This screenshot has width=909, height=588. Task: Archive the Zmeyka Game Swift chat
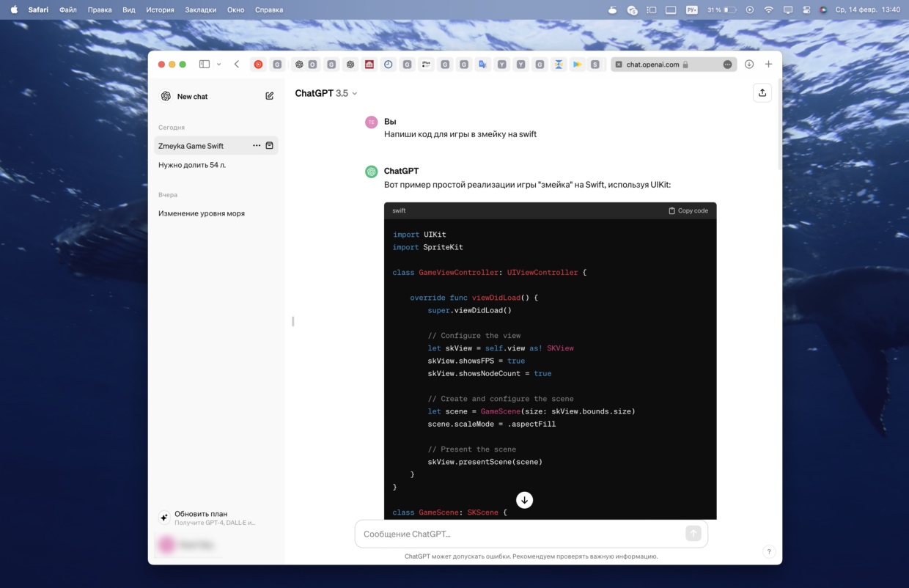(x=269, y=146)
